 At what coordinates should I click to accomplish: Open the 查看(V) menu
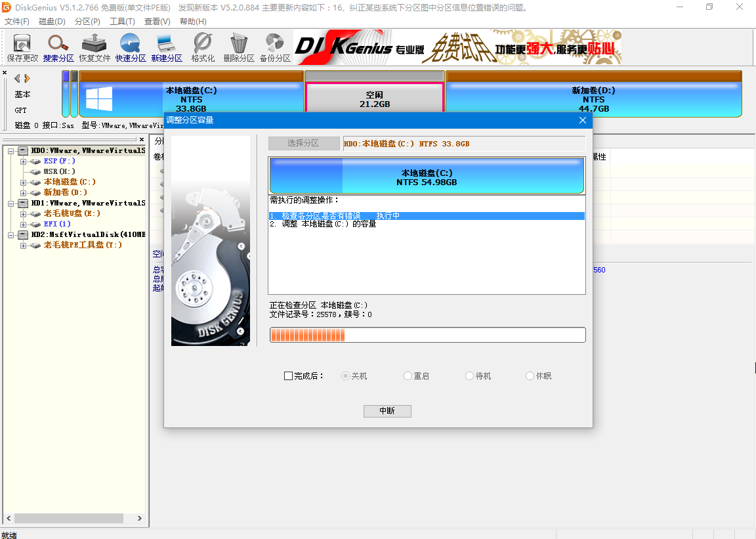157,22
